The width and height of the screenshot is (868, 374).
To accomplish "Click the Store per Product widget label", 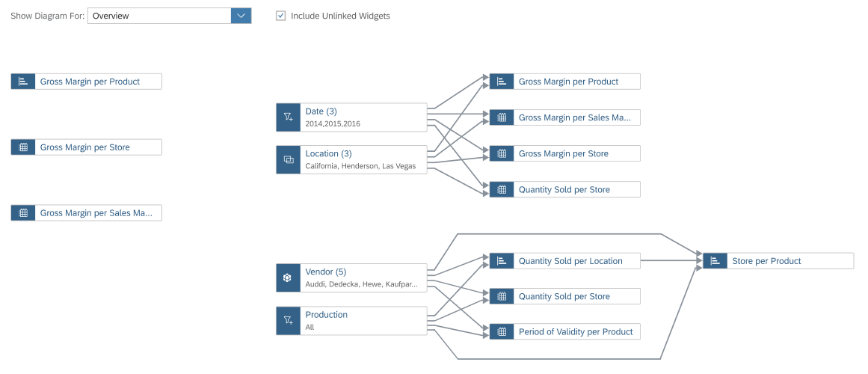I will click(766, 261).
